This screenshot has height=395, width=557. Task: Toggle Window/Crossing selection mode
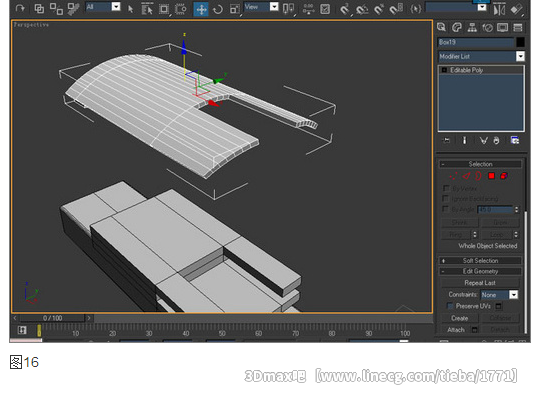[x=181, y=9]
